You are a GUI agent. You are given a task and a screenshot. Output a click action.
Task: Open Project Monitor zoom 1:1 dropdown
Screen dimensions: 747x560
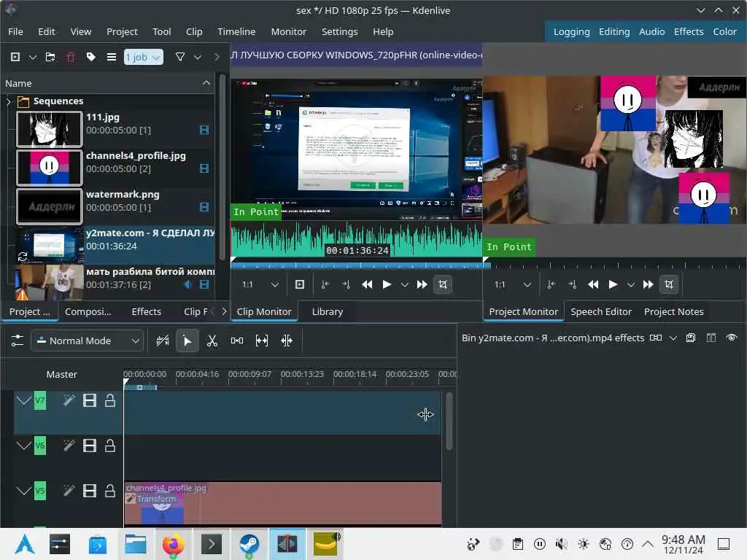click(512, 284)
